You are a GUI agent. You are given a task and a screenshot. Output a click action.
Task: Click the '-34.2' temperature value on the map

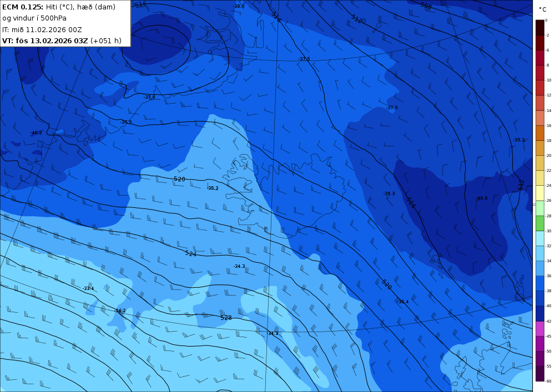(x=120, y=310)
